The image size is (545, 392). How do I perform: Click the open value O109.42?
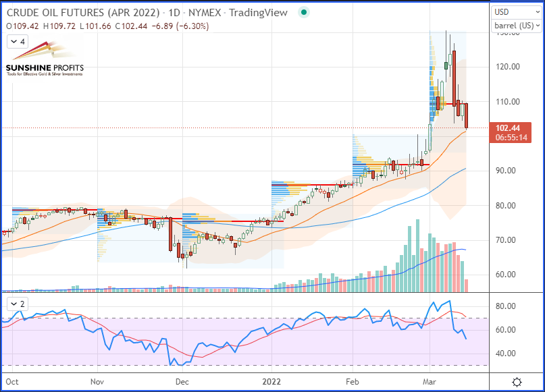click(x=22, y=26)
